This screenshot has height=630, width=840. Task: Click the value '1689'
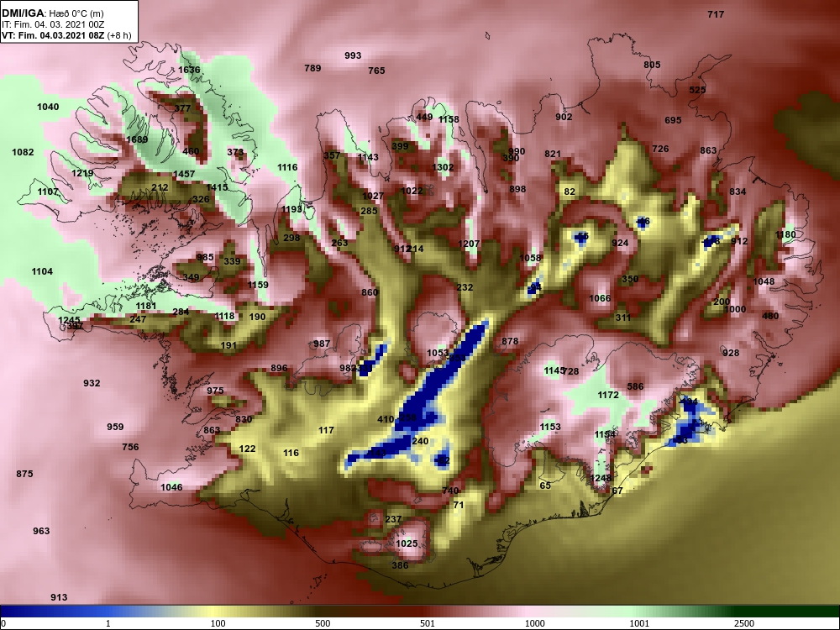(x=137, y=139)
